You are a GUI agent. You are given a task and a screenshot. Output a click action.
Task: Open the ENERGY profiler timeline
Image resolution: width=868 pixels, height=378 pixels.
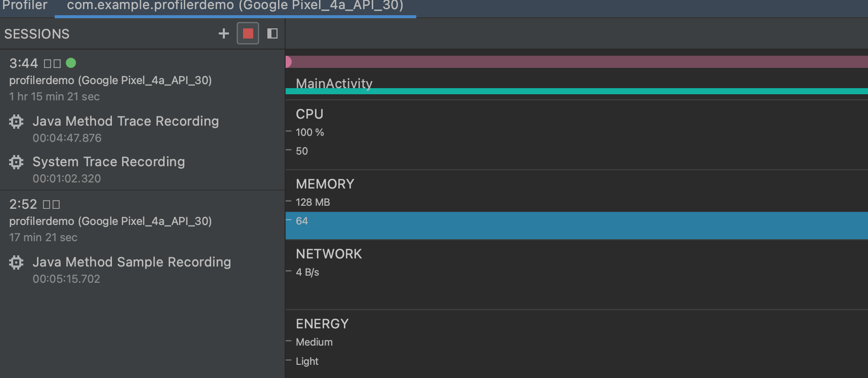point(577,344)
